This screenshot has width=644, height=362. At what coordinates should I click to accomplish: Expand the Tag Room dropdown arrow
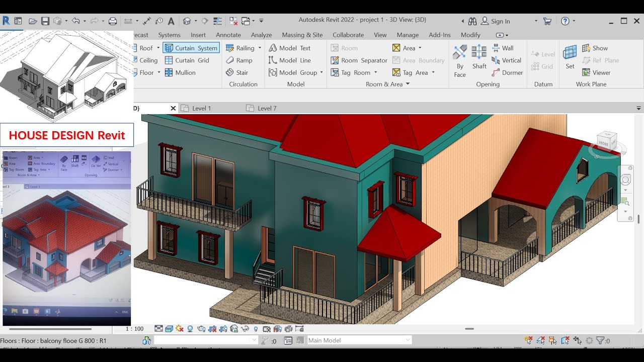pos(375,73)
